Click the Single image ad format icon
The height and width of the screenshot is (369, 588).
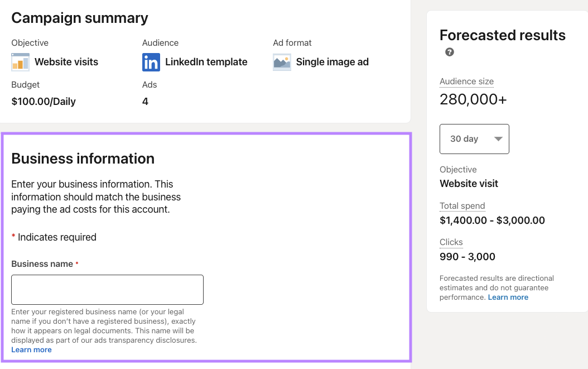click(282, 62)
